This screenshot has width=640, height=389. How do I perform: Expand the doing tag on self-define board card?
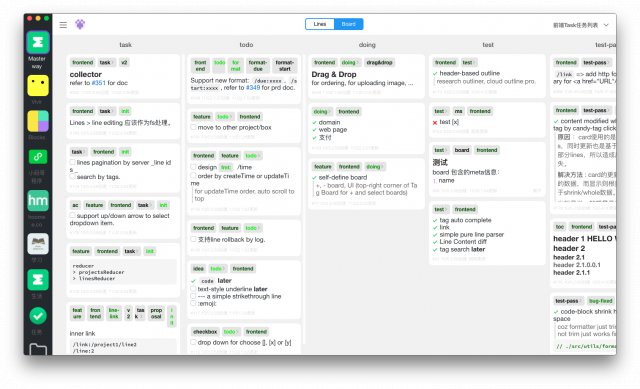pyautogui.click(x=374, y=167)
